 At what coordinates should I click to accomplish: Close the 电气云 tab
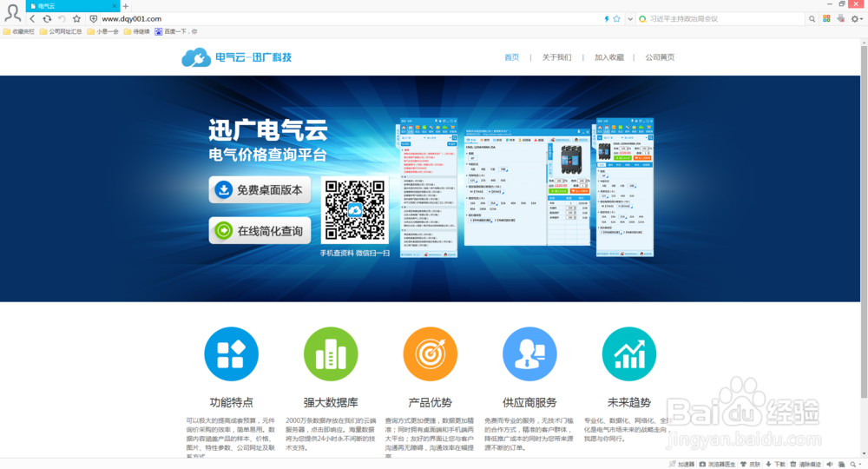[x=115, y=6]
